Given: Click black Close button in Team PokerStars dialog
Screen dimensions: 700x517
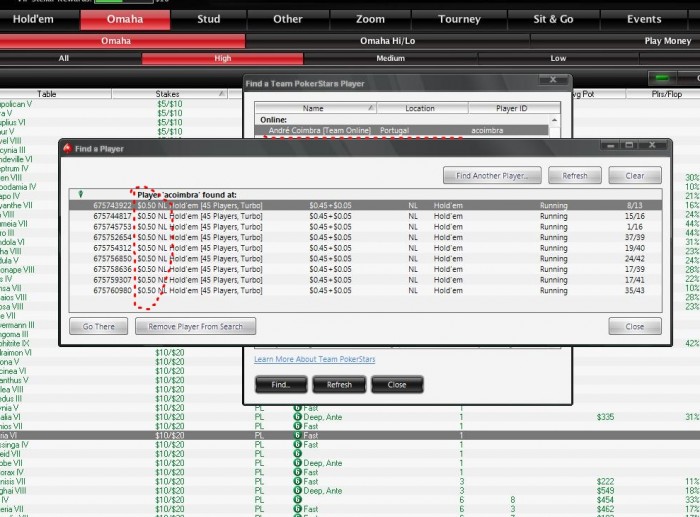Looking at the screenshot, I should tap(397, 384).
